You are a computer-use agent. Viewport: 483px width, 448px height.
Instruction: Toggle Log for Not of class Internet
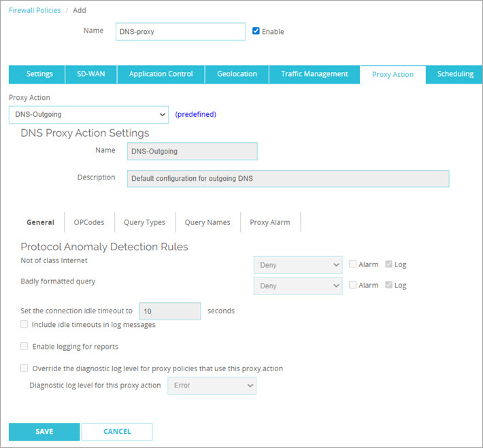tap(388, 264)
